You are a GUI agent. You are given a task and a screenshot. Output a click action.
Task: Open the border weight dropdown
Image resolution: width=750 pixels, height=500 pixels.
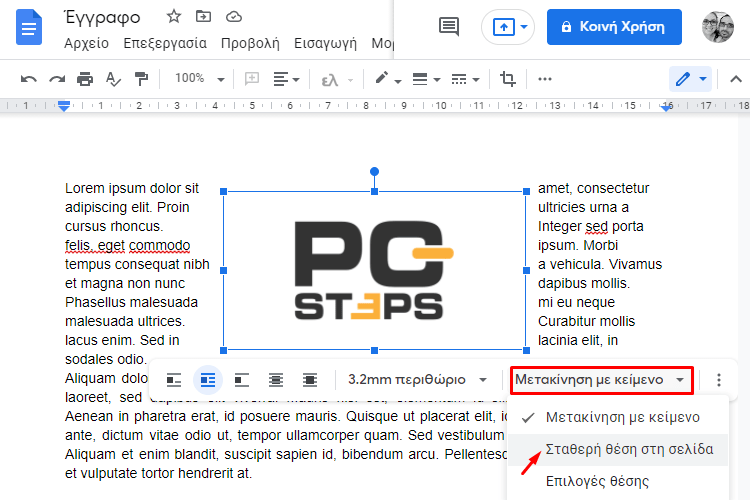pyautogui.click(x=426, y=79)
